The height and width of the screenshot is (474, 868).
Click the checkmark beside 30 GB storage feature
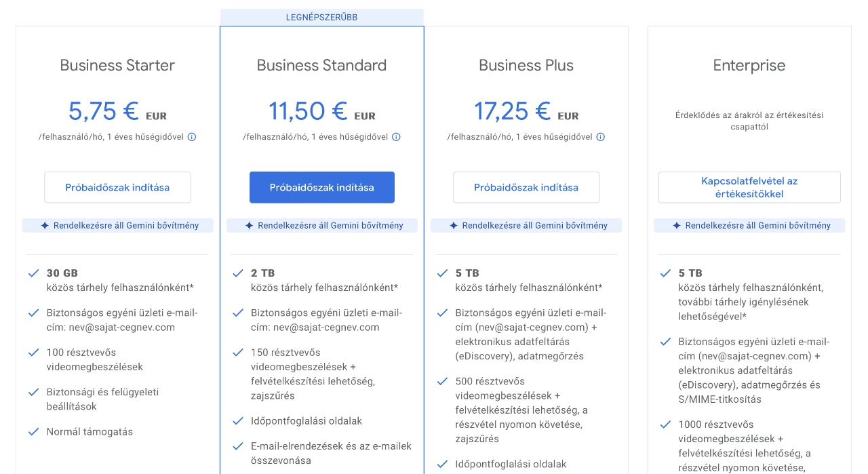(34, 273)
